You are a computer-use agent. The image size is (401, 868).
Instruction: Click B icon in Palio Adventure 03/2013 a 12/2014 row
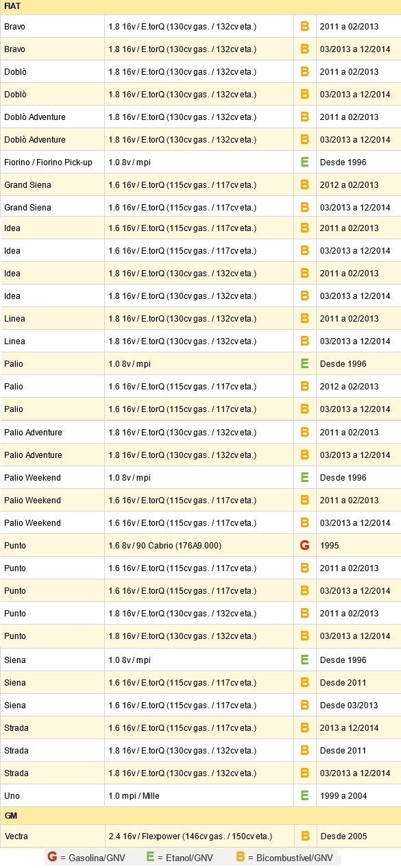(304, 455)
